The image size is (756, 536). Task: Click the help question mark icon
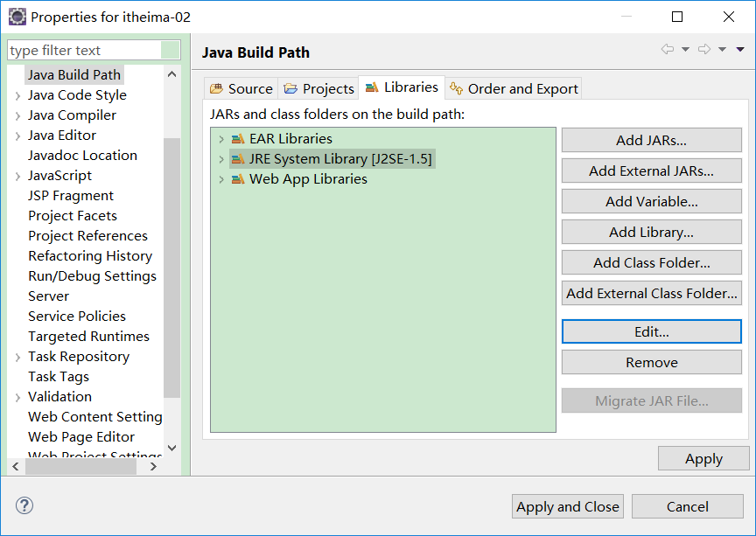(24, 505)
